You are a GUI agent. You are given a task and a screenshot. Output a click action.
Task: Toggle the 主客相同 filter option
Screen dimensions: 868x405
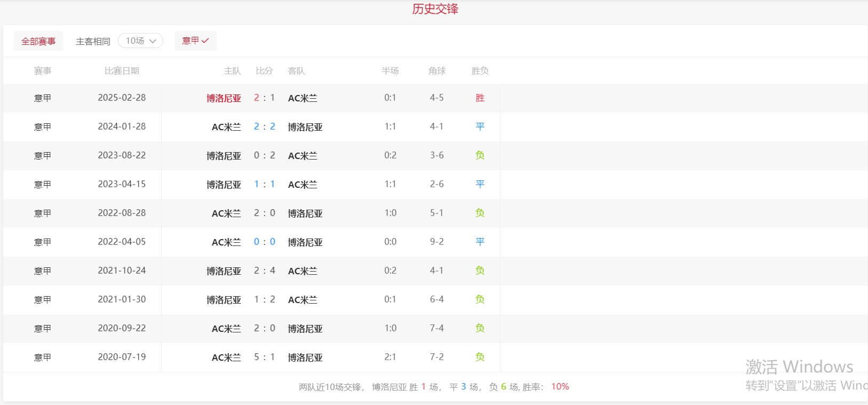click(93, 41)
